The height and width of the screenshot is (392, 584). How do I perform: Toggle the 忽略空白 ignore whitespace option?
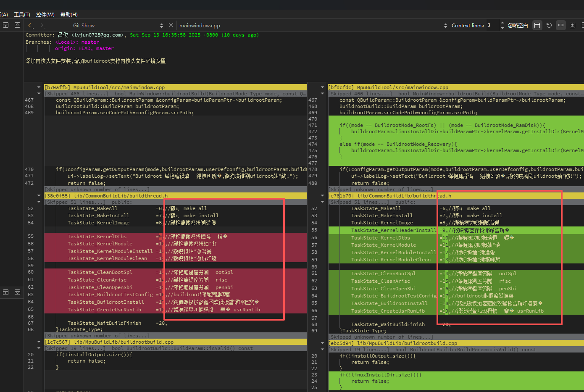coord(518,26)
